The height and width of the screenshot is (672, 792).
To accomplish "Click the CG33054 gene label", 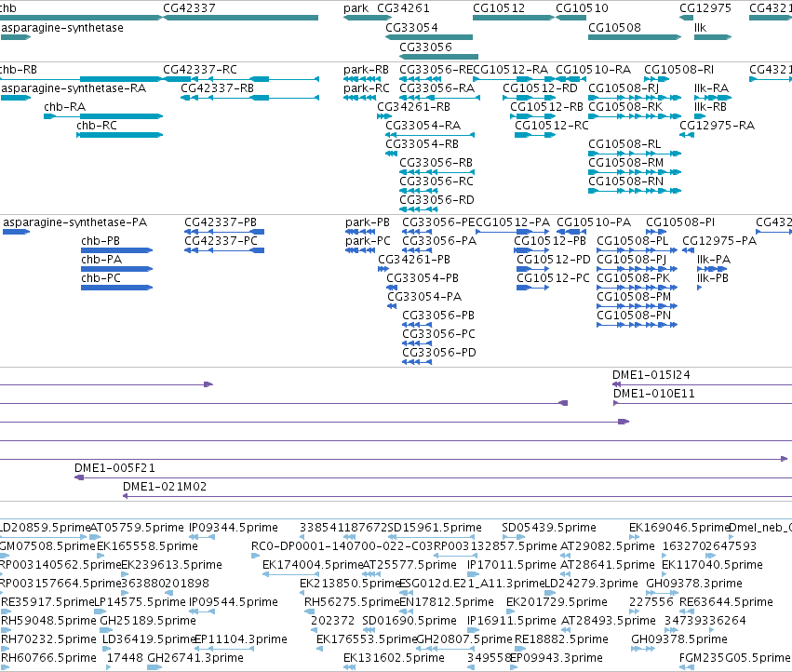I will point(411,28).
